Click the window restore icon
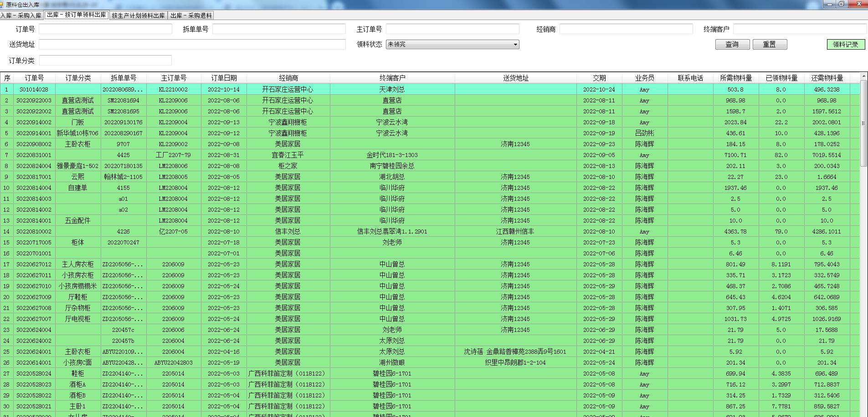The width and height of the screenshot is (868, 417). click(841, 4)
